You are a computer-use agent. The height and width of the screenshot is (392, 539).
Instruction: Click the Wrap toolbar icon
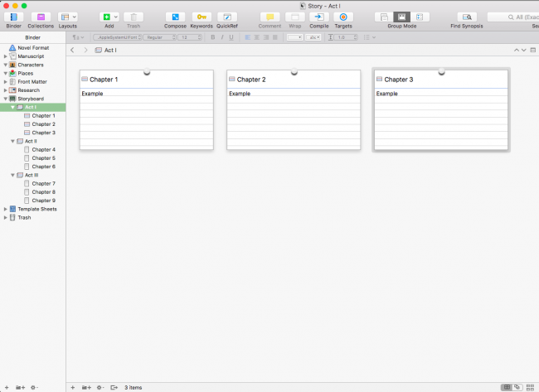[295, 17]
